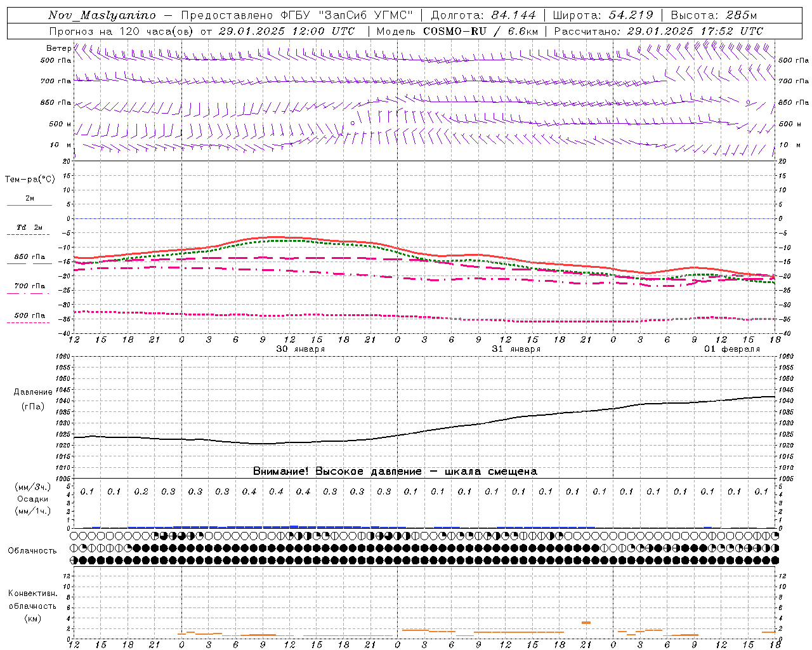Screen dimensions: 812x650
Task: Click the 700 гПа entry in temperature legend
Action: [30, 286]
